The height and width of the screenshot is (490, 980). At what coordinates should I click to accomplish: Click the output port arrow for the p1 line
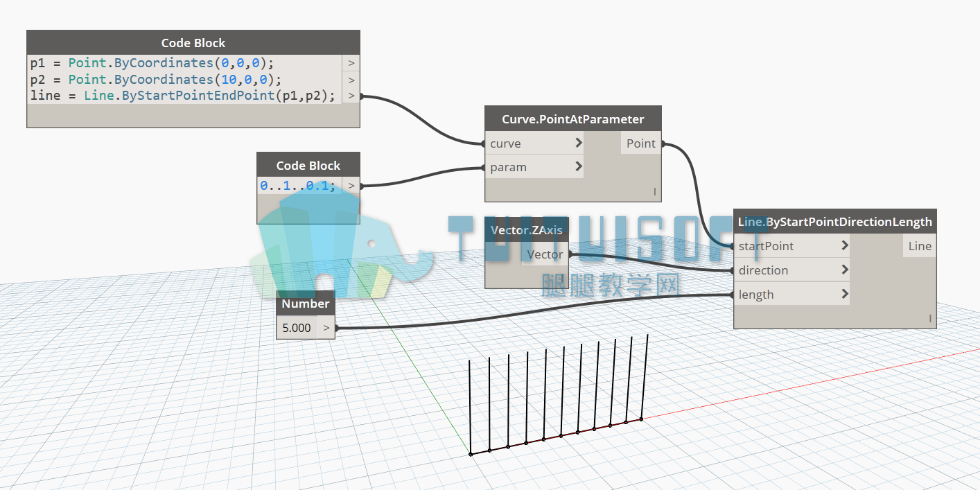[x=351, y=63]
